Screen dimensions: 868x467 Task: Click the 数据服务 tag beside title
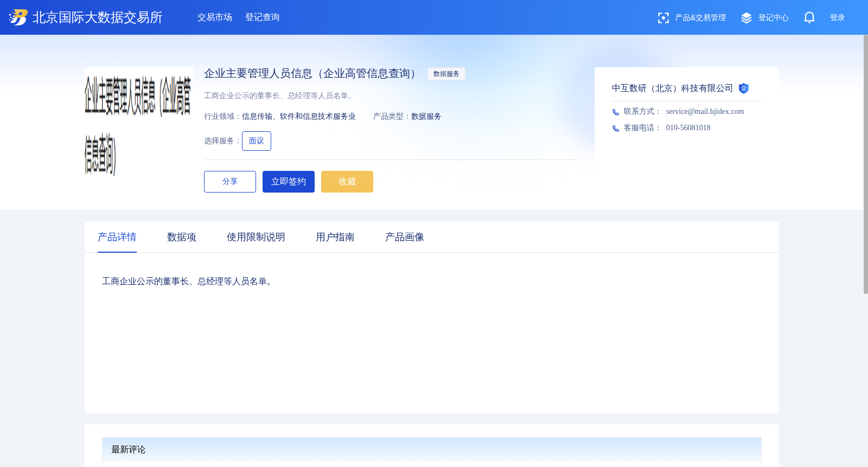pos(446,74)
